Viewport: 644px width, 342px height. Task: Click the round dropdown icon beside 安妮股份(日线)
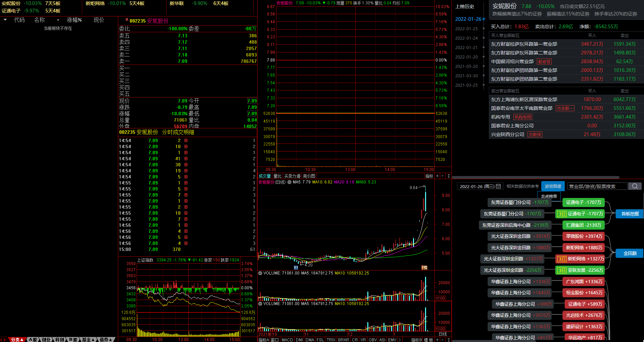coord(289,182)
